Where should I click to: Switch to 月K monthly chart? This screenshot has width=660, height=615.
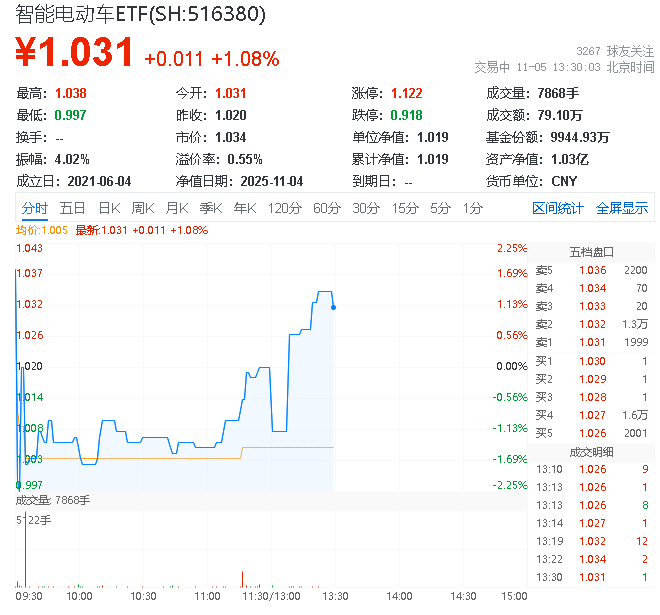tap(177, 208)
